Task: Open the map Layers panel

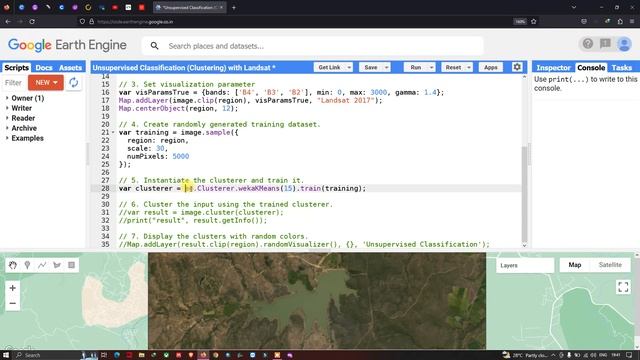Action: [x=525, y=265]
